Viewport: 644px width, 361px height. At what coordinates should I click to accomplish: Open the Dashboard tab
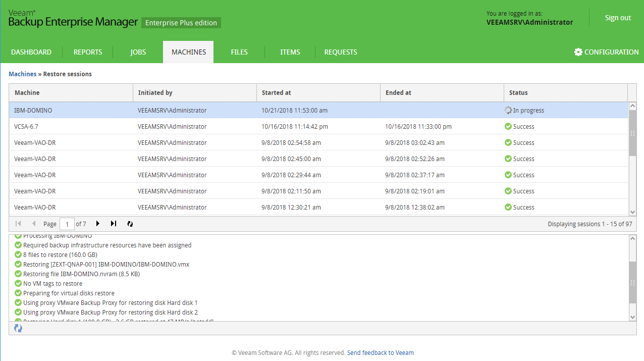(x=31, y=52)
